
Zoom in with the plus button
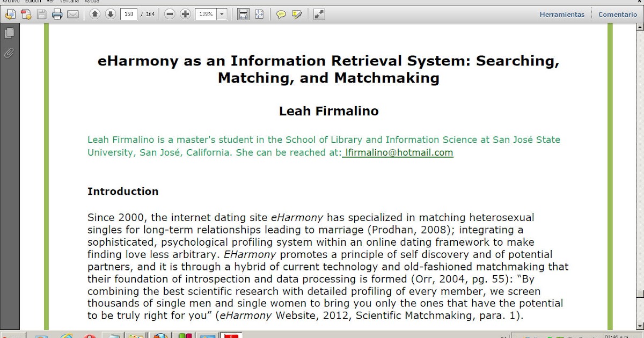coord(185,14)
